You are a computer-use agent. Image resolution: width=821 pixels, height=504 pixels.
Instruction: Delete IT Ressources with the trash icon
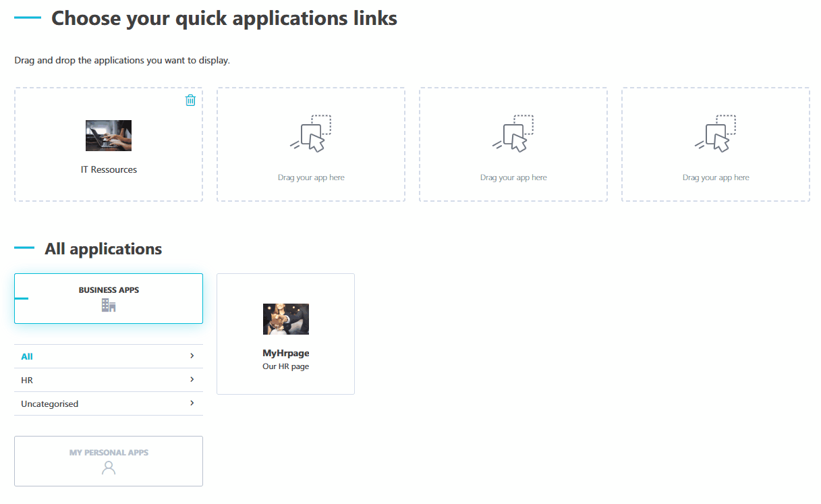191,100
